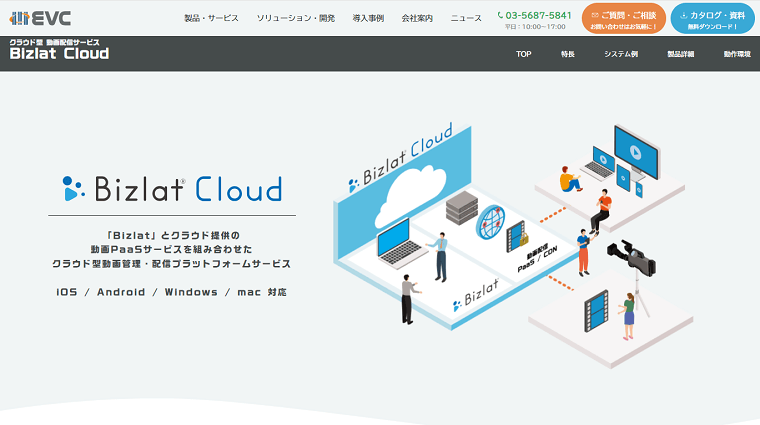This screenshot has height=425, width=760.
Task: Select 特長 in the dark sub-navigation
Action: pyautogui.click(x=568, y=54)
